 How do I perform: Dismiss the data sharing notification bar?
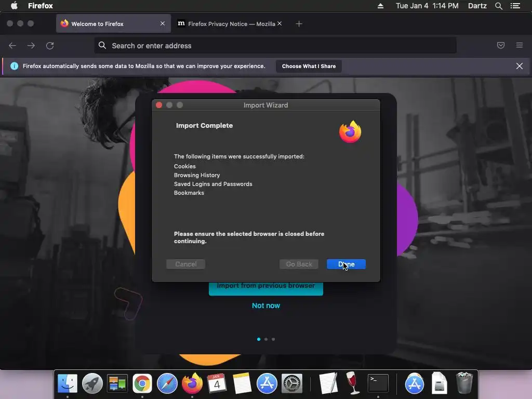pos(519,66)
